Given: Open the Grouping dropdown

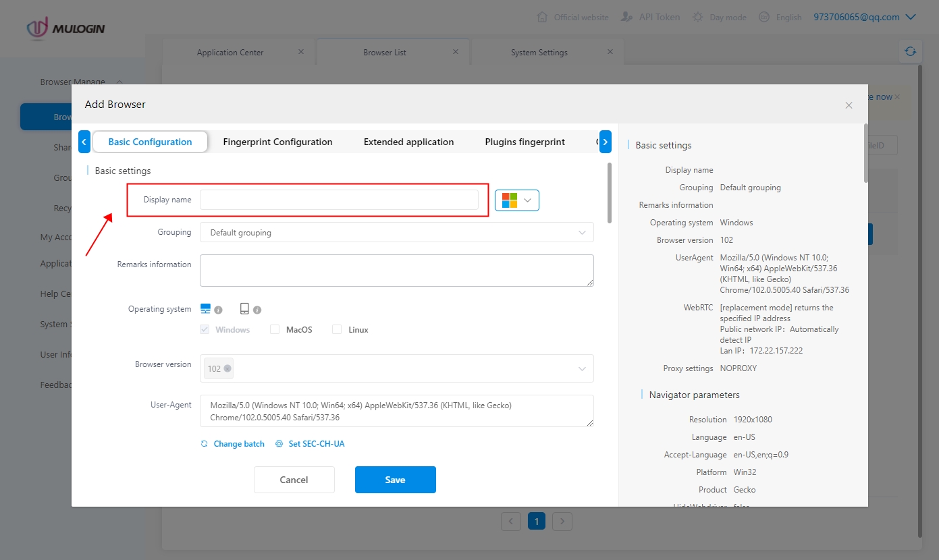Looking at the screenshot, I should (x=396, y=233).
